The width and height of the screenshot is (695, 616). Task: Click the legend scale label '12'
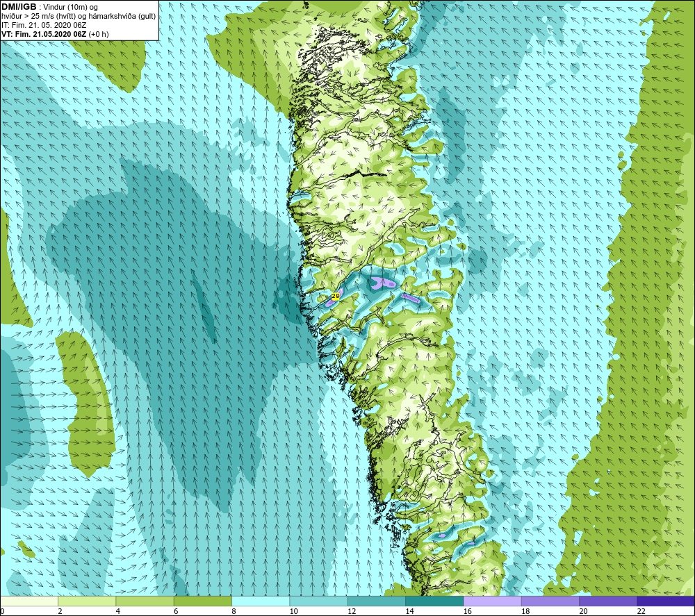pyautogui.click(x=352, y=611)
